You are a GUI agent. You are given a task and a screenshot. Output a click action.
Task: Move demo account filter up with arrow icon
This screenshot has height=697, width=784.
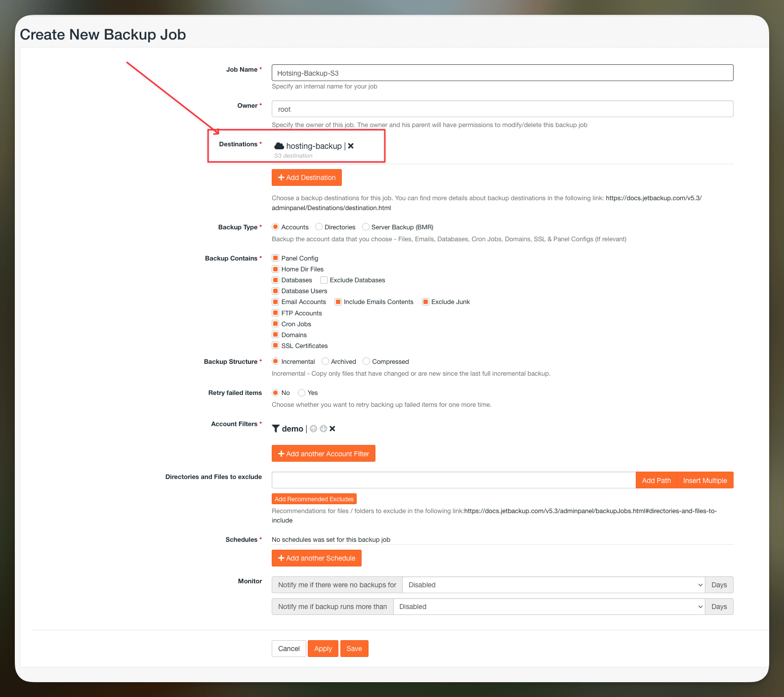[x=313, y=429]
